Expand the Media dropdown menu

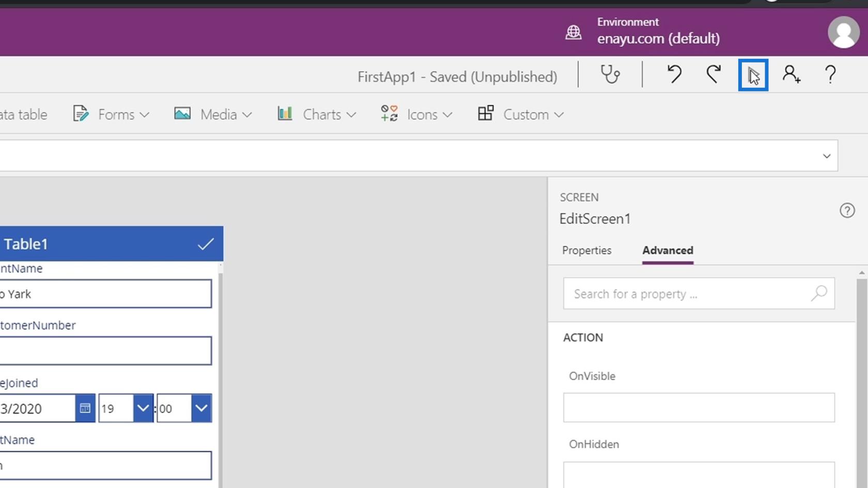(213, 115)
